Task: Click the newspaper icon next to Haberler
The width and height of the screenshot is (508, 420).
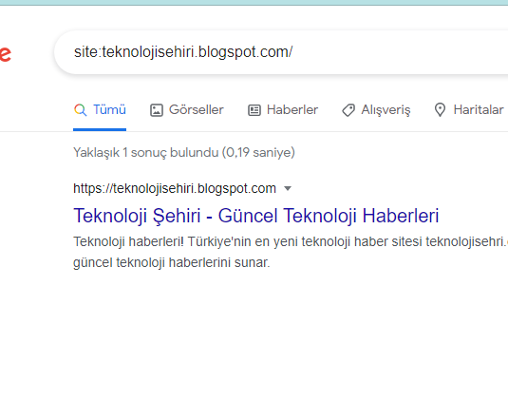Action: pyautogui.click(x=254, y=110)
